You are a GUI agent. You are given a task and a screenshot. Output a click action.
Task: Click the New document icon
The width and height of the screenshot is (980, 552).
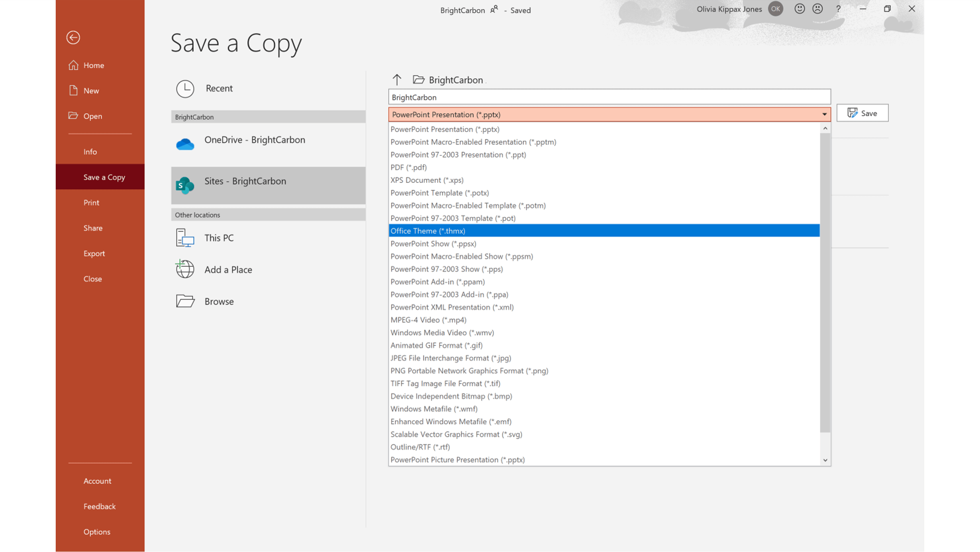tap(73, 90)
